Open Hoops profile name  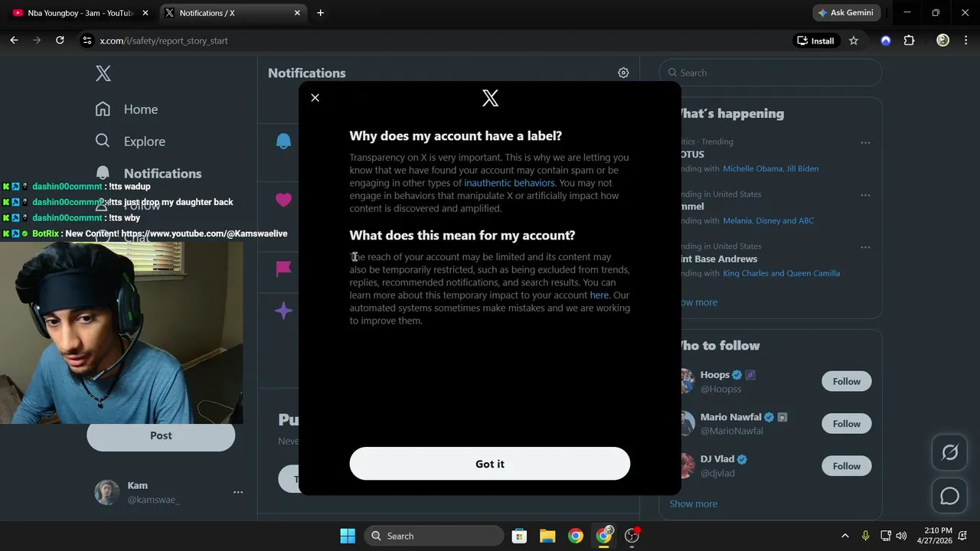[715, 375]
